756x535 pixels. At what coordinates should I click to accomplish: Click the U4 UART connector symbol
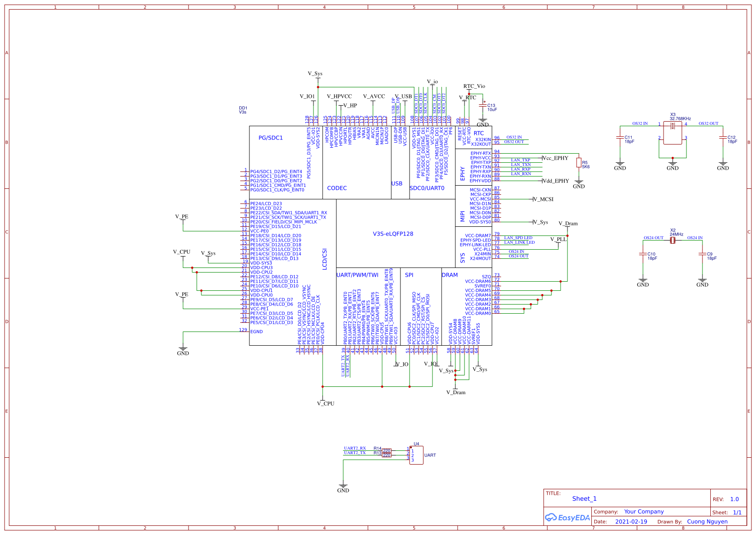416,455
